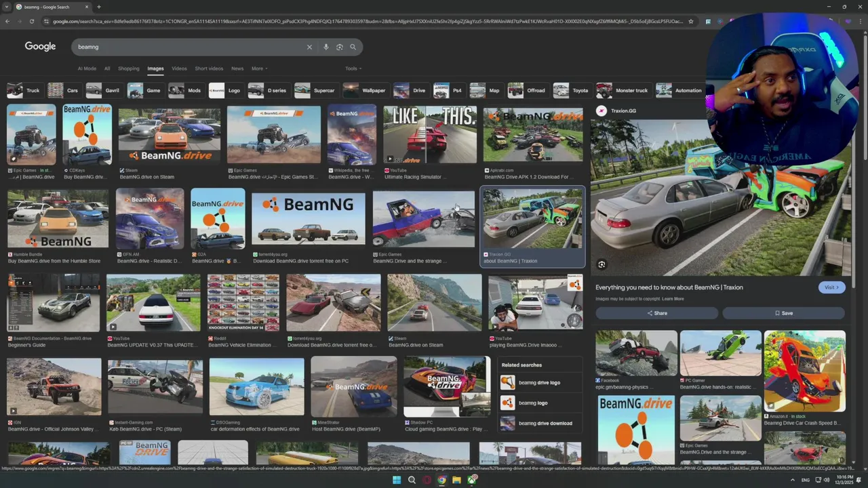Image resolution: width=868 pixels, height=488 pixels.
Task: Filter by the Supercar chip
Action: [x=315, y=90]
